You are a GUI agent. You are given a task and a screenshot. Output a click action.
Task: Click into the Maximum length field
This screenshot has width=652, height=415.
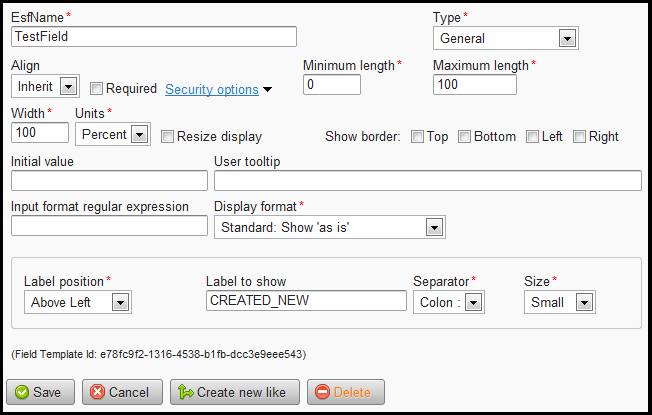475,85
